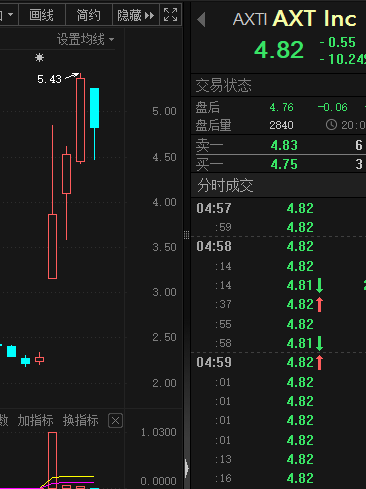Image resolution: width=366 pixels, height=489 pixels.
Task: Click the 盘后量 volume value 2840
Action: pos(281,125)
